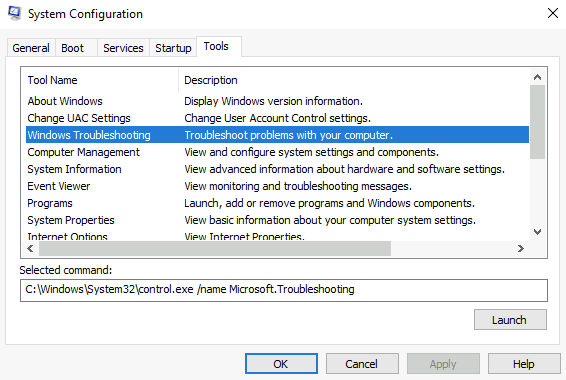The image size is (566, 380).
Task: Click the horizontal scroll left arrow
Action: [x=30, y=249]
